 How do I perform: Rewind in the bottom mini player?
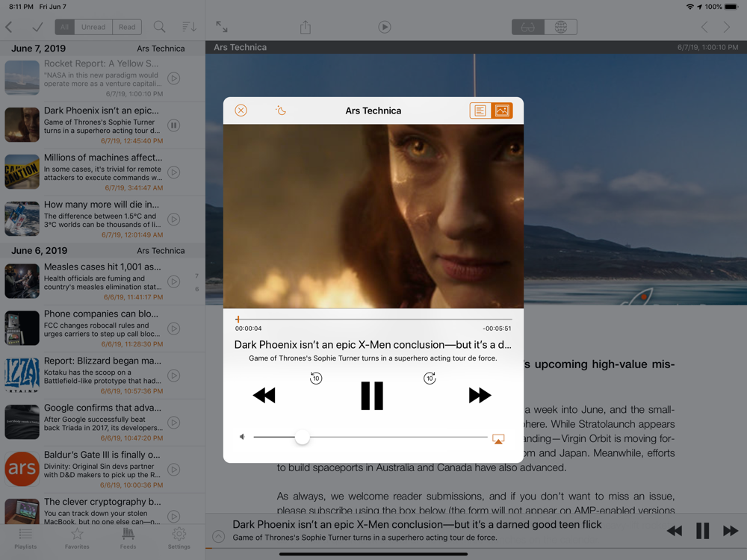[674, 530]
